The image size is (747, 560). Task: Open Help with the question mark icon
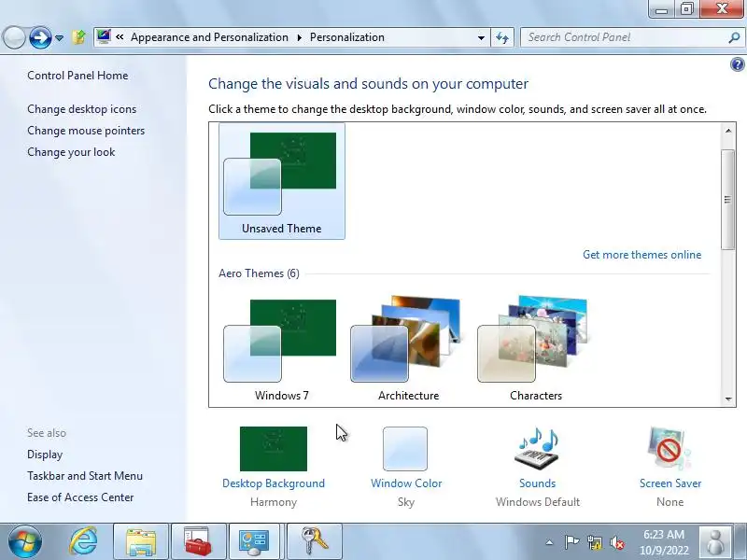point(737,64)
